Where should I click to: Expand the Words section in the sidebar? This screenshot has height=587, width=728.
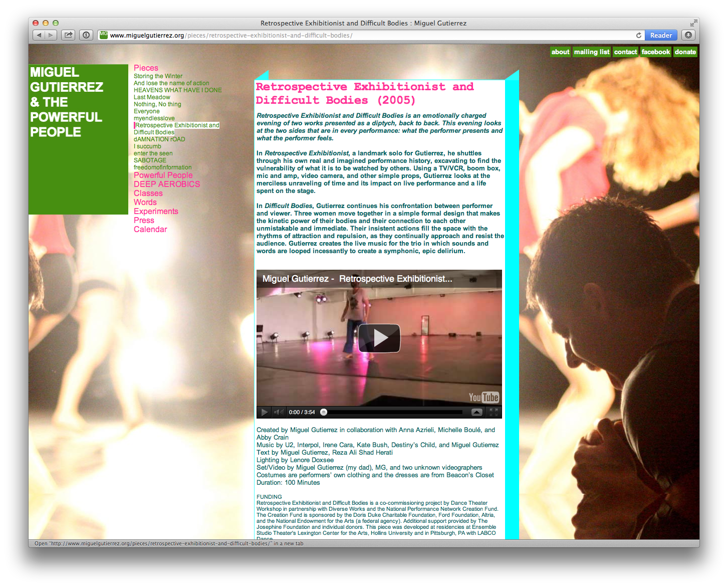(145, 202)
